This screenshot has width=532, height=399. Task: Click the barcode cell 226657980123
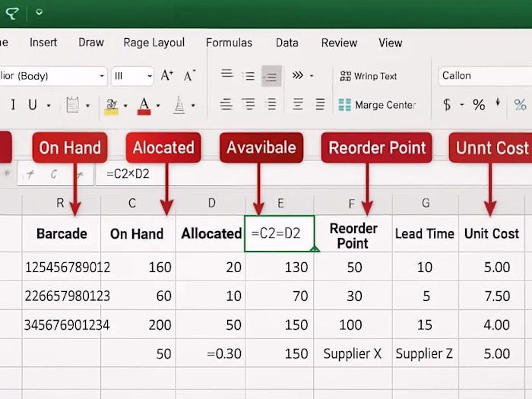(x=62, y=296)
